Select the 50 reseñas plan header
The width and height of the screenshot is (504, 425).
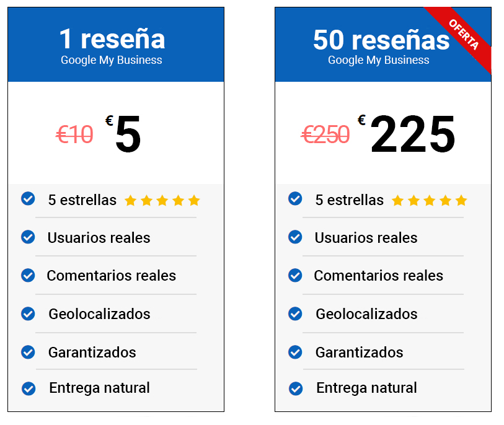pos(383,45)
